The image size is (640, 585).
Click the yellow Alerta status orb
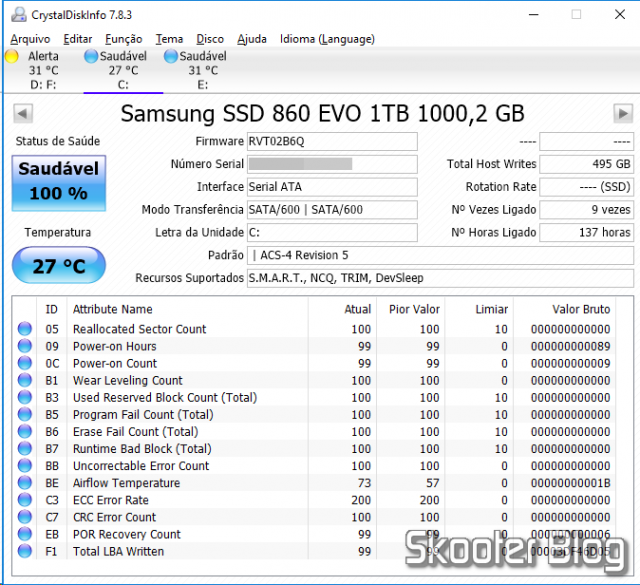tap(11, 56)
